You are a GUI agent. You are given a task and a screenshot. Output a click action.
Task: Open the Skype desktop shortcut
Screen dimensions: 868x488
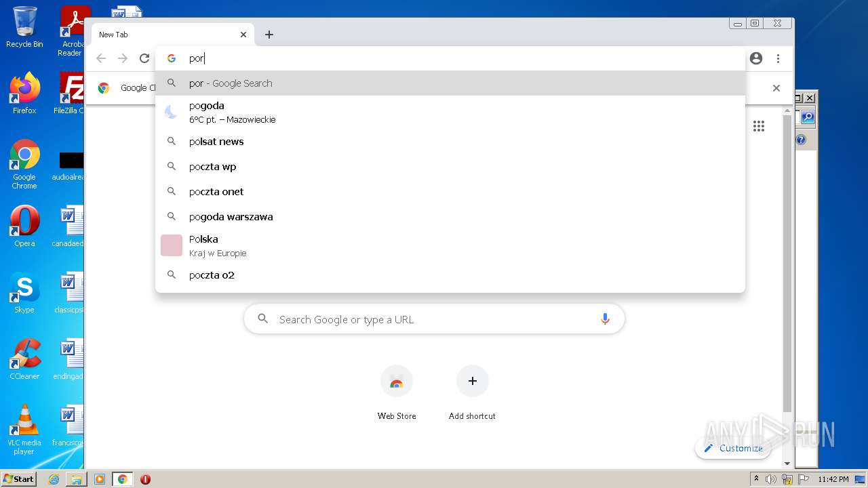pyautogui.click(x=24, y=293)
